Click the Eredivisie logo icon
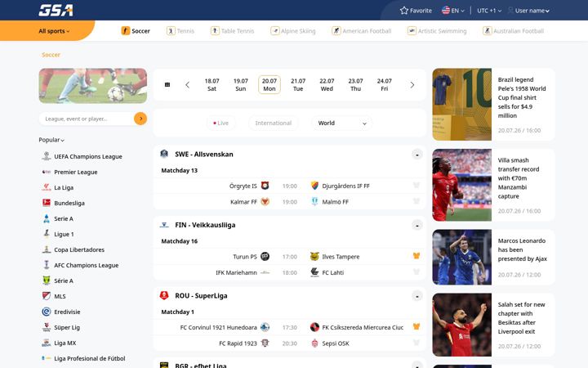588x368 pixels. click(x=47, y=312)
